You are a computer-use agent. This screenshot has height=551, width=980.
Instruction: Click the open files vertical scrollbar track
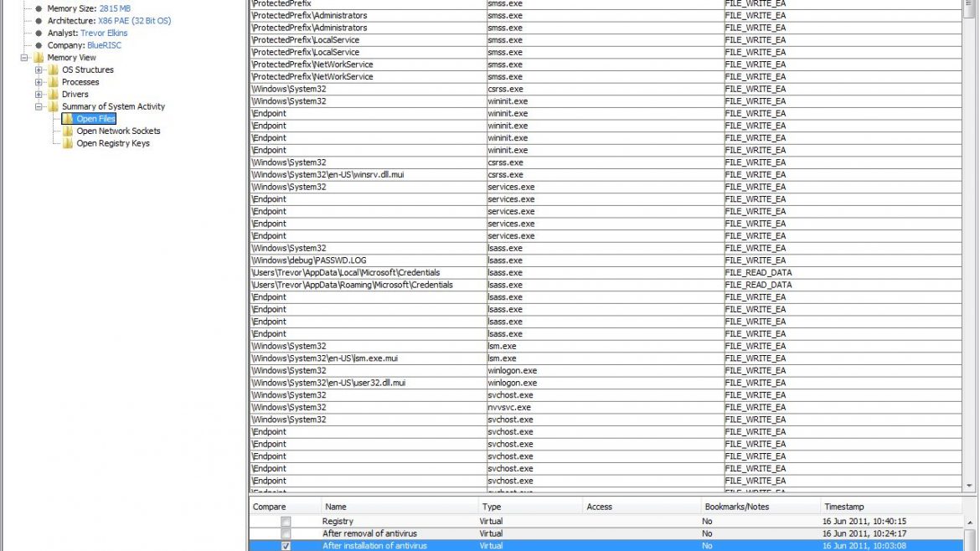[x=969, y=250]
